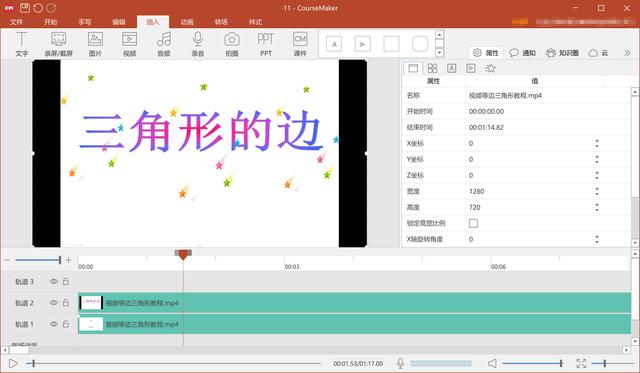Switch to the 转场 ribbon tab
The width and height of the screenshot is (640, 373).
coord(221,22)
